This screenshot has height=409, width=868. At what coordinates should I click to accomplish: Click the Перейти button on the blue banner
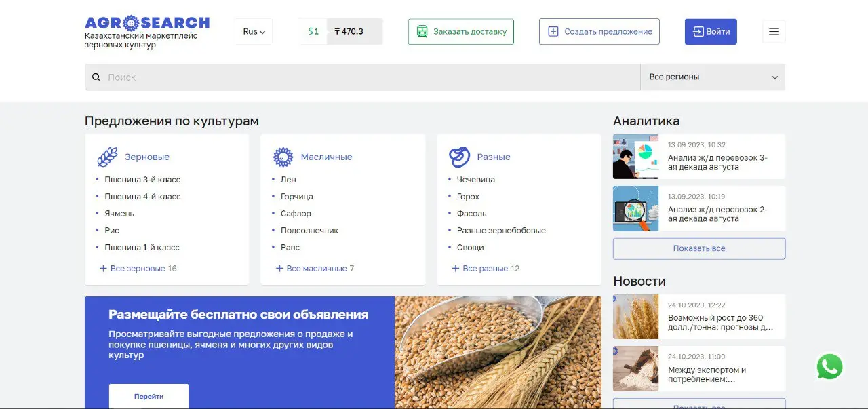pos(149,397)
